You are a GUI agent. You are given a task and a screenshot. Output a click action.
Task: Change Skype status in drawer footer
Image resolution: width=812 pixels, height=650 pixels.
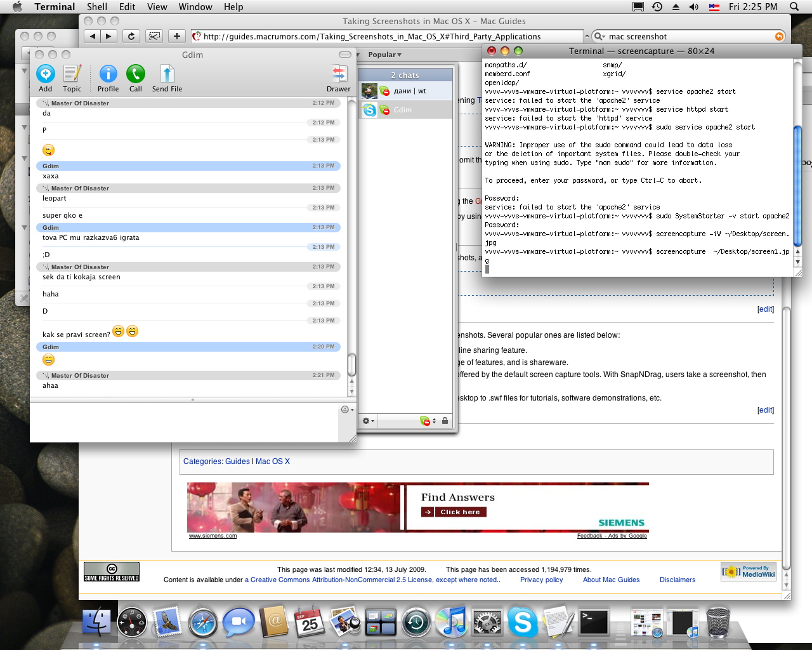[x=428, y=421]
